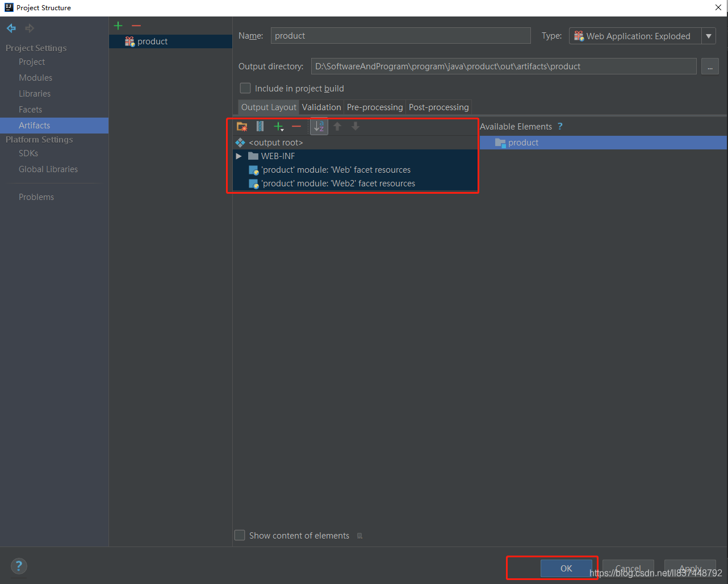Expand the WEB-INF folder node
Screen dimensions: 728x584
[239, 156]
